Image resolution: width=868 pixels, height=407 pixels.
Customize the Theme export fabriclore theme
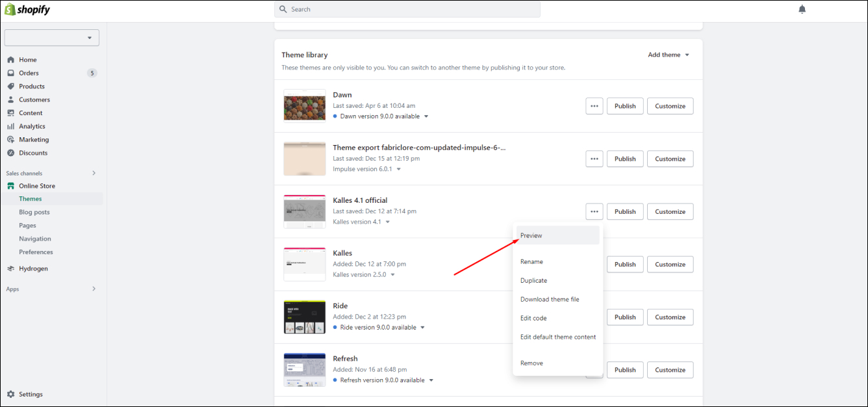(670, 159)
